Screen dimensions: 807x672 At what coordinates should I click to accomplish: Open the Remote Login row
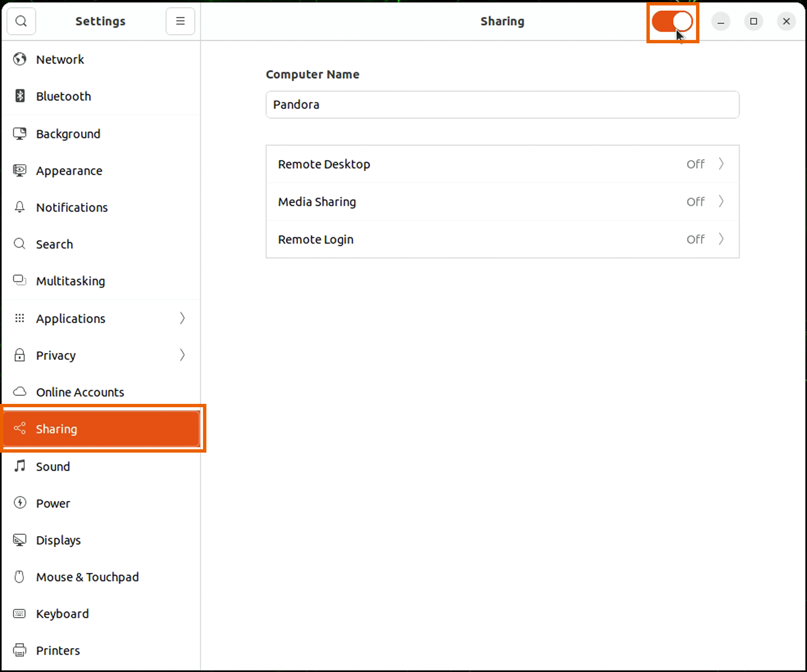coord(502,239)
